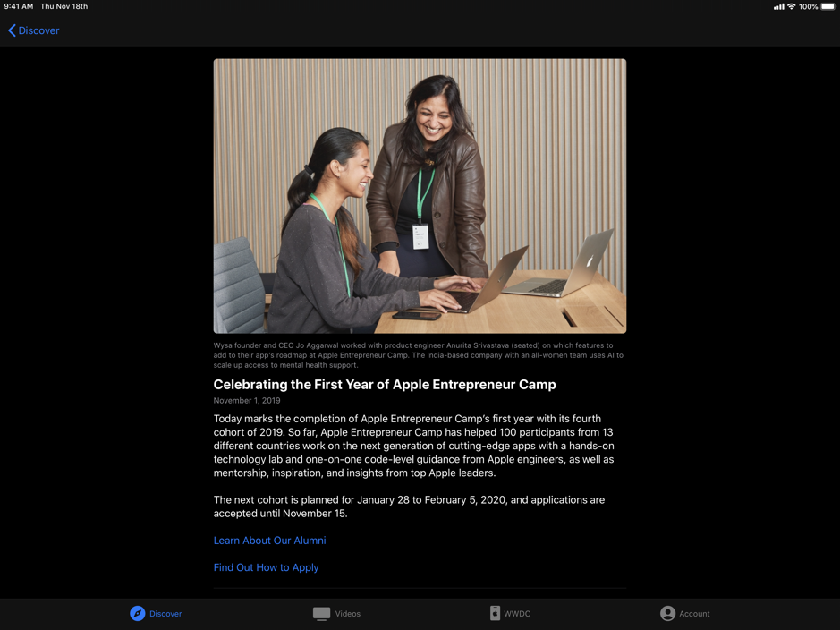Follow the Find Out How to Apply link
Viewport: 840px width, 630px height.
tap(266, 567)
